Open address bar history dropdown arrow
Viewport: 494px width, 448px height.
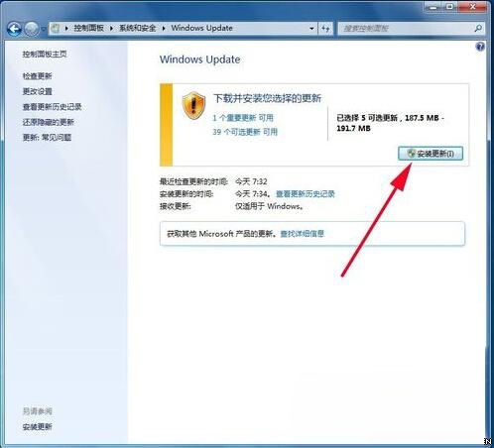click(x=311, y=29)
